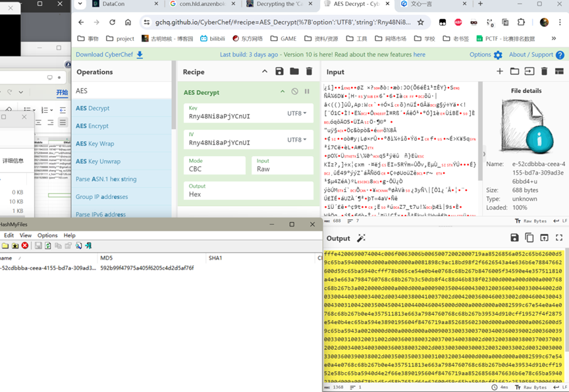The height and width of the screenshot is (392, 569).
Task: Show more bookmarks chevron
Action: pos(553,38)
